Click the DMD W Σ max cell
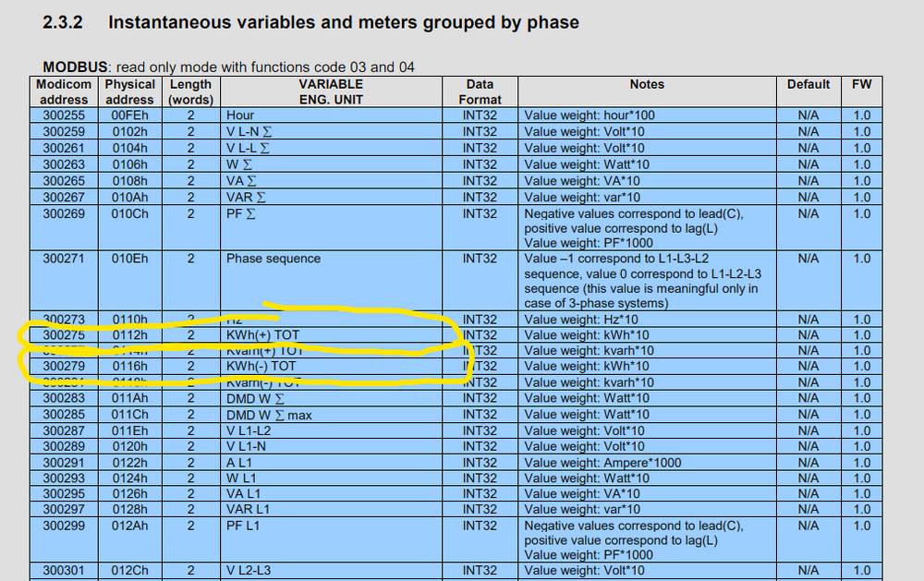The image size is (924, 581). pyautogui.click(x=269, y=415)
